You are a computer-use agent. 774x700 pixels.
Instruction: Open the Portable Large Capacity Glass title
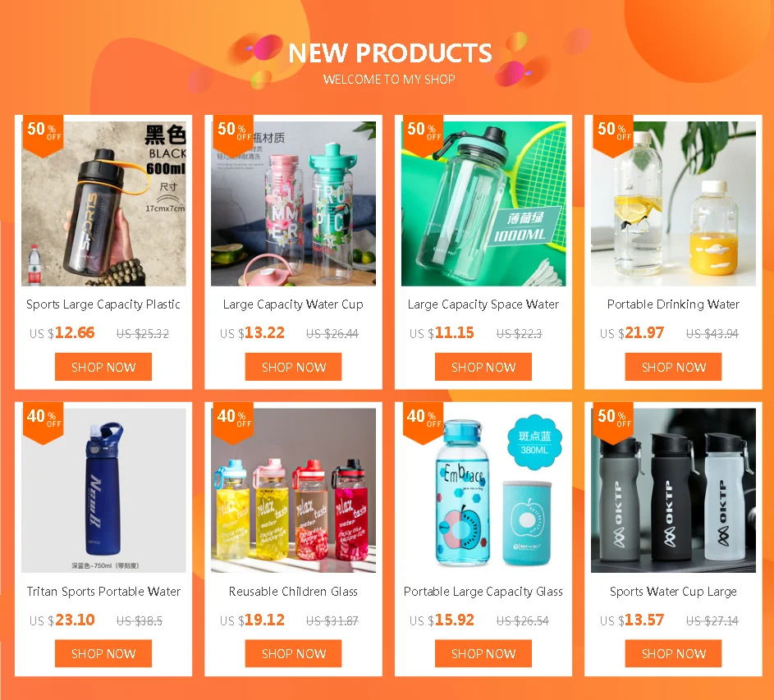click(483, 592)
